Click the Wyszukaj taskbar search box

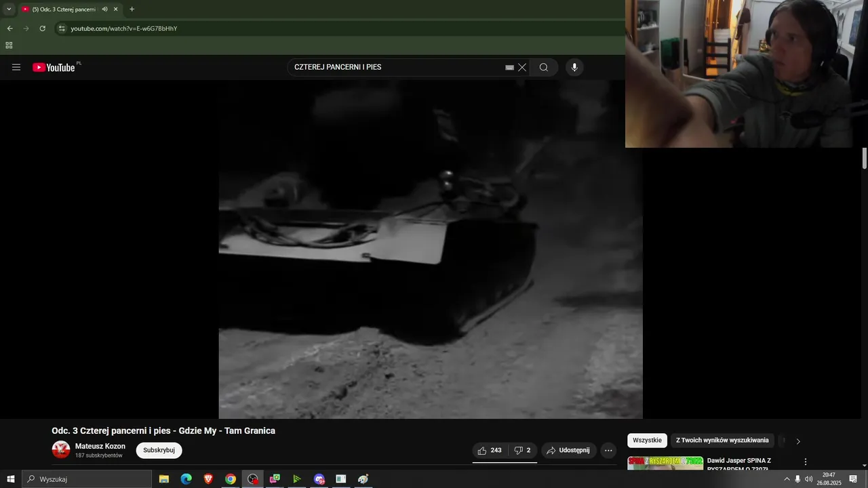point(87,479)
